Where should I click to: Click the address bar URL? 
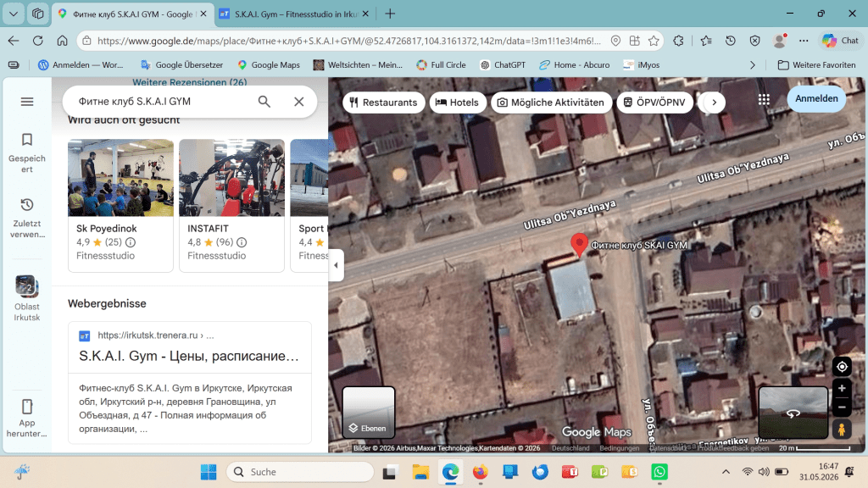click(348, 41)
